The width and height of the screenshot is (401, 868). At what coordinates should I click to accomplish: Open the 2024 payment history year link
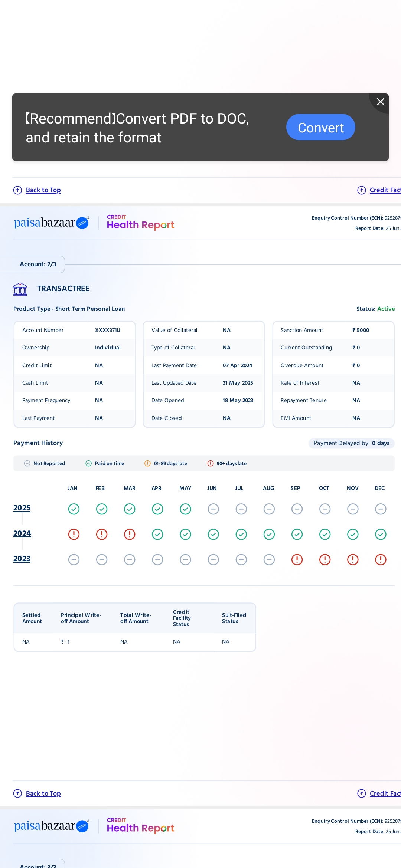[x=22, y=533]
